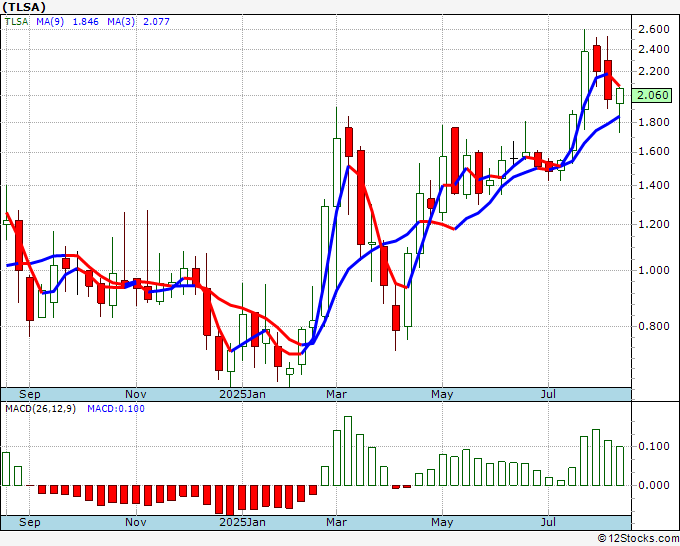Click 2025Jan on the price chart time axis
Viewport: 680px width, 546px height.
pyautogui.click(x=242, y=394)
